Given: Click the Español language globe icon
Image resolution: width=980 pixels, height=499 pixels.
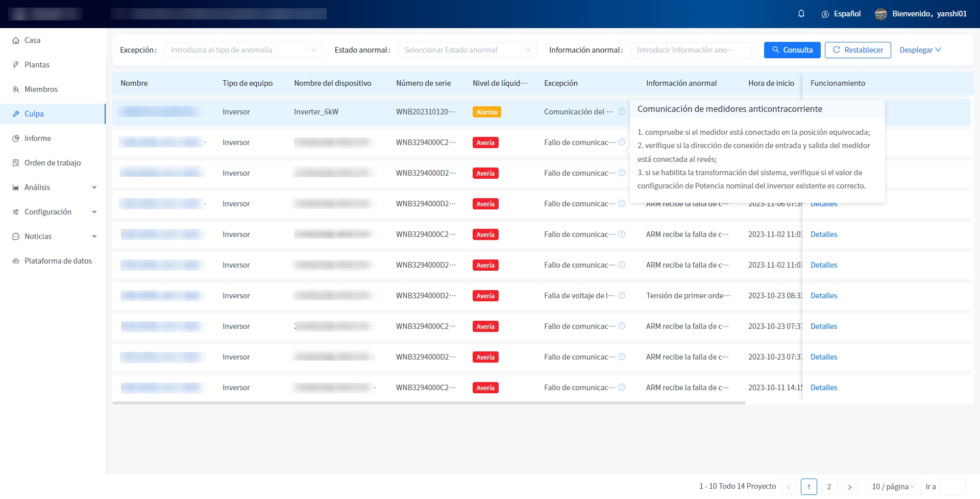Looking at the screenshot, I should (x=825, y=14).
